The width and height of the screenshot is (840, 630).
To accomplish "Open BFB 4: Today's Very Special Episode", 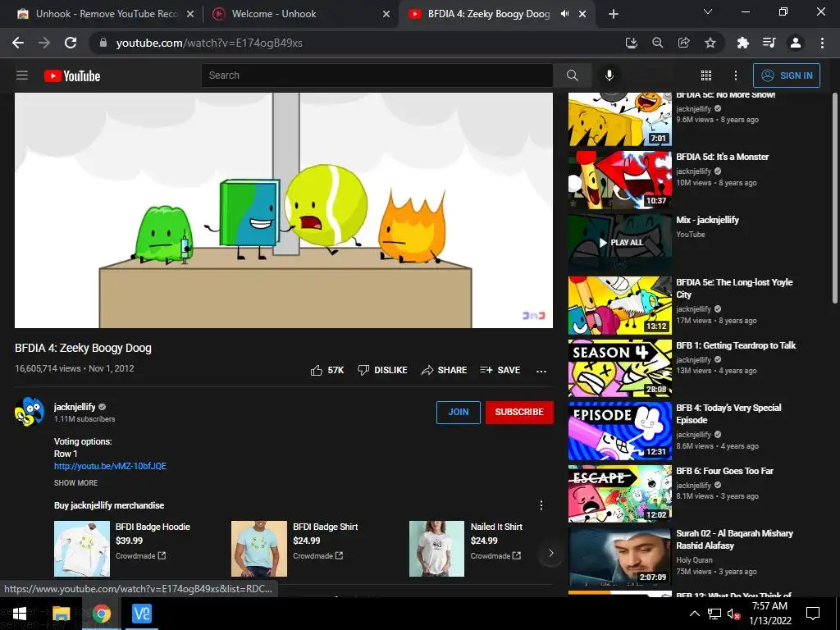I will (620, 431).
